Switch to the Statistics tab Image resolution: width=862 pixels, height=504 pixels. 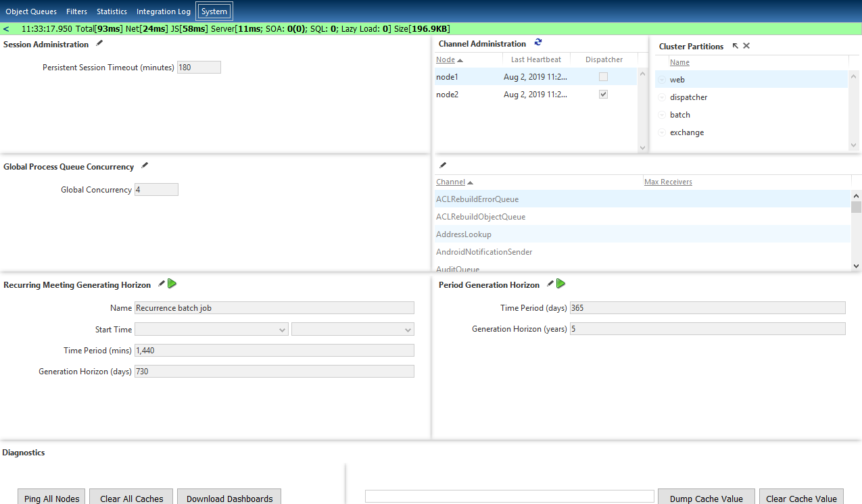point(112,11)
